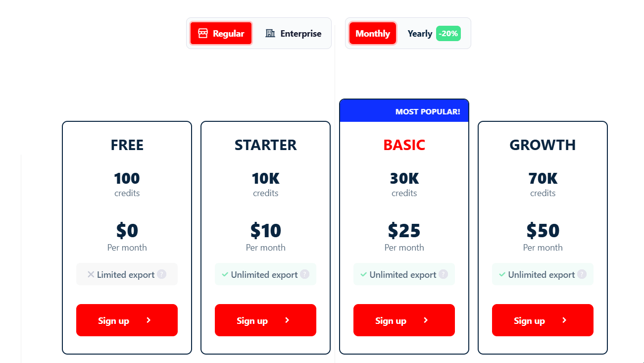644x363 pixels.
Task: Sign up for the STARTER plan
Action: pos(265,320)
